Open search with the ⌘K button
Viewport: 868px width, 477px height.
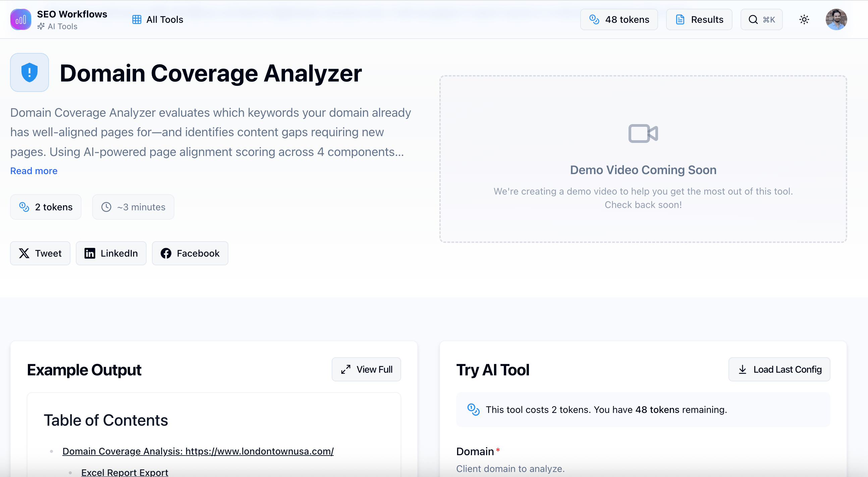coord(761,19)
